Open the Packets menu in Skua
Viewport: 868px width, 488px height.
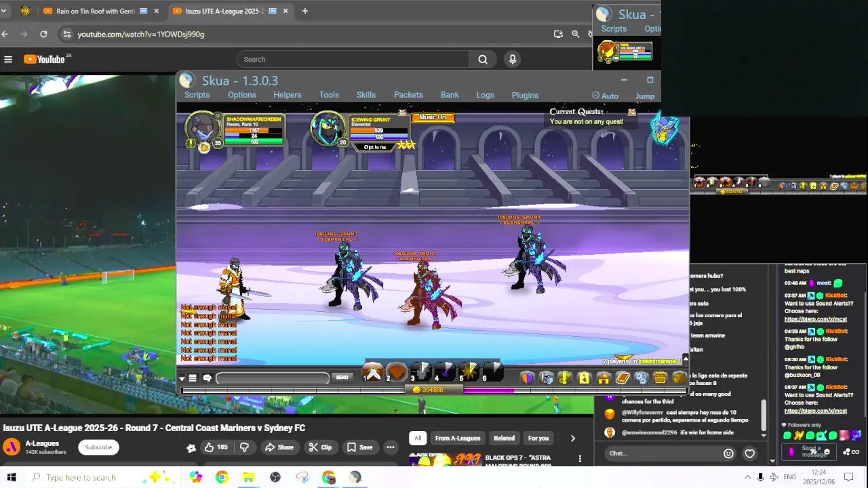click(408, 95)
